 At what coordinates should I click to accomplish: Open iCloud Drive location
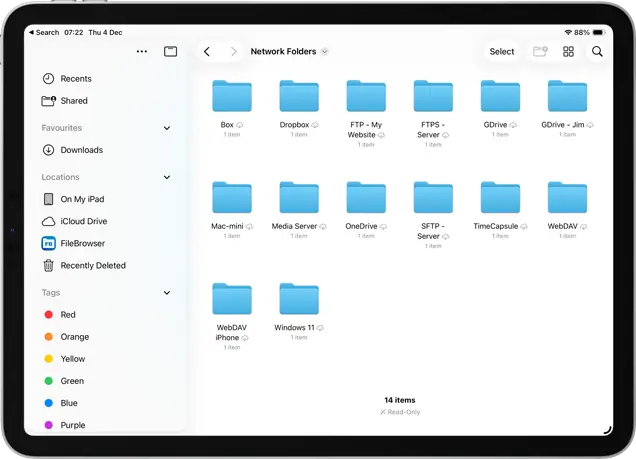(83, 221)
